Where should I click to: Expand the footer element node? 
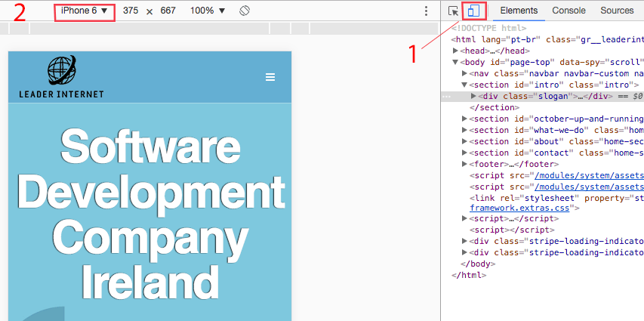[x=464, y=164]
